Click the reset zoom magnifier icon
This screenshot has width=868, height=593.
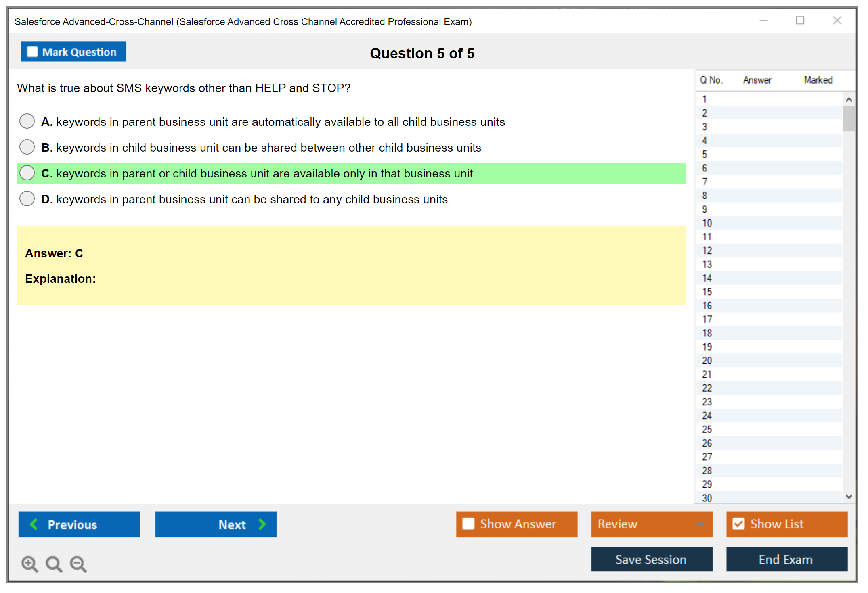click(54, 564)
